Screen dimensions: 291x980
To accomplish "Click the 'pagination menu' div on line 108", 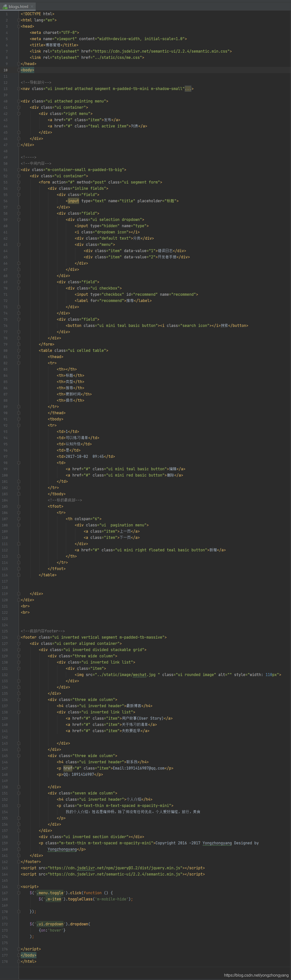I will 112,525.
